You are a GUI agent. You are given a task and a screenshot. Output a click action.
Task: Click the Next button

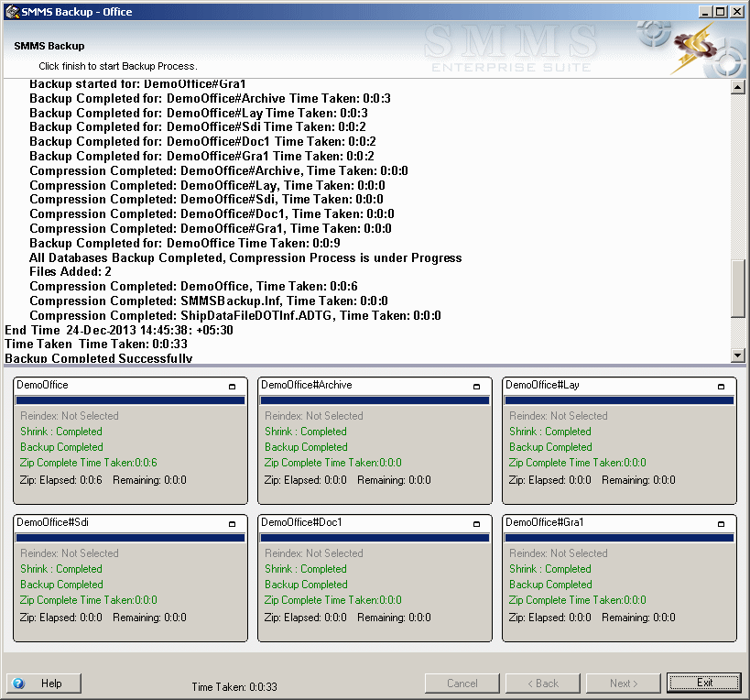(624, 683)
